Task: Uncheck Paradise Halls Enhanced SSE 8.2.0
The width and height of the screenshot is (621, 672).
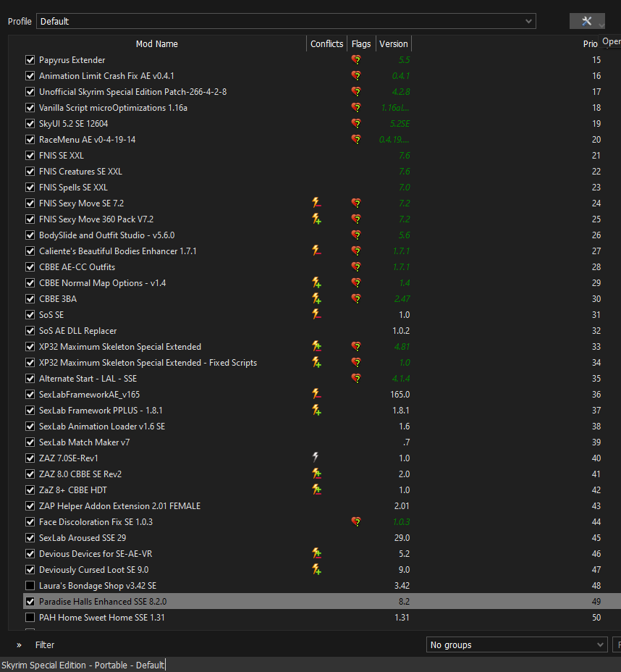Action: pos(30,602)
